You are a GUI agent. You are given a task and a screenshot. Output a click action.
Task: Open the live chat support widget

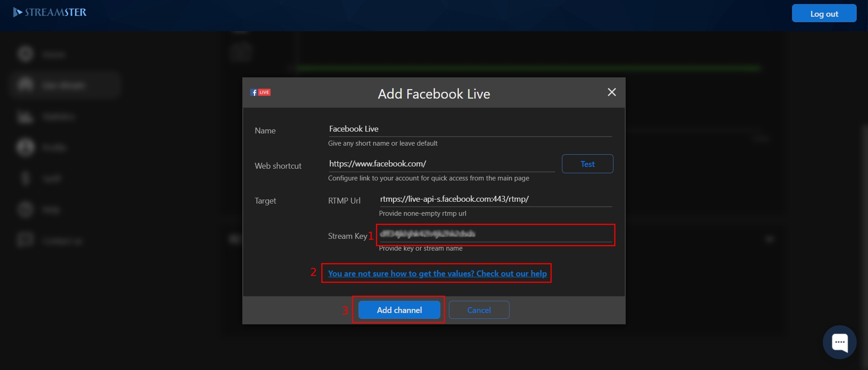click(840, 342)
